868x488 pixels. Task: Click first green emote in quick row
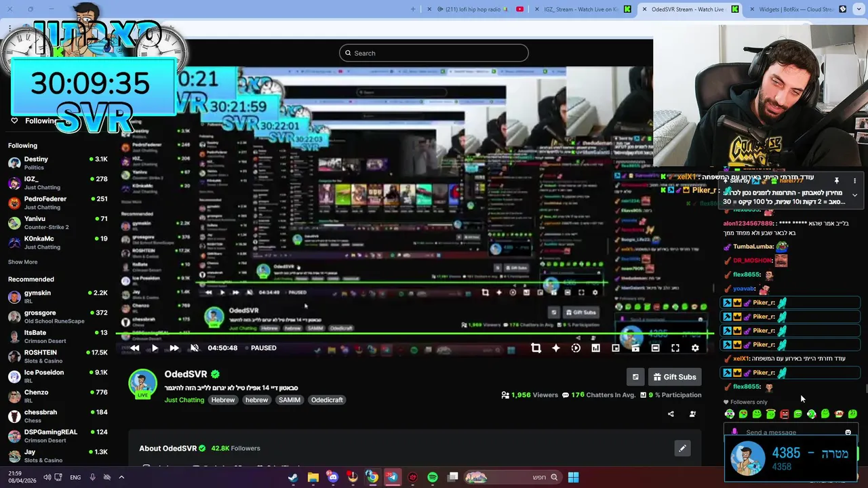[730, 414]
